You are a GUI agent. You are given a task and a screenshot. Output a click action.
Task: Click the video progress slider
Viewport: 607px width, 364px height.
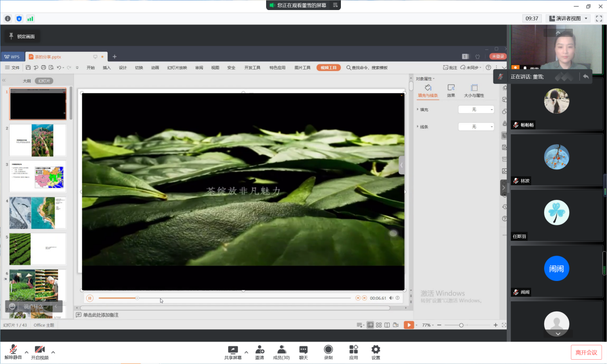(224, 298)
